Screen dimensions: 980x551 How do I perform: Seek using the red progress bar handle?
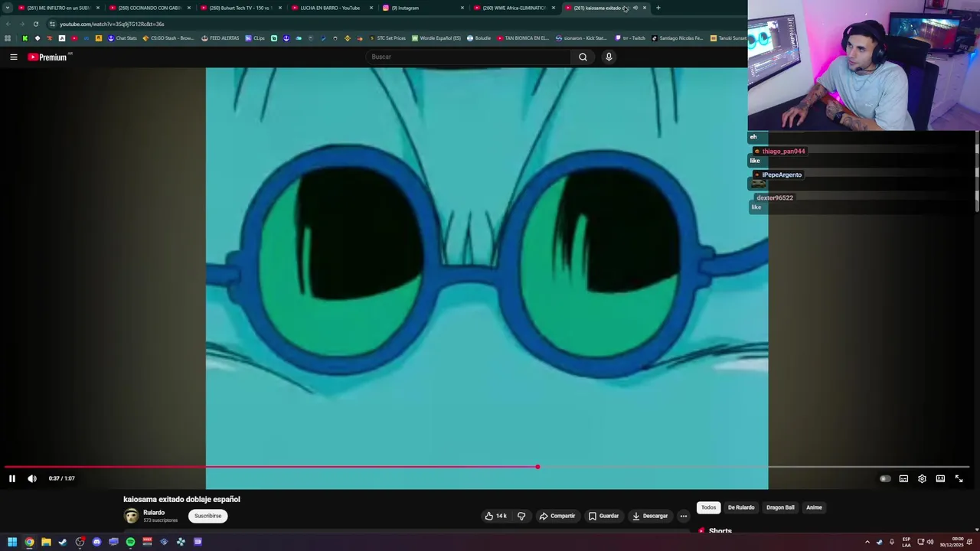tap(537, 467)
